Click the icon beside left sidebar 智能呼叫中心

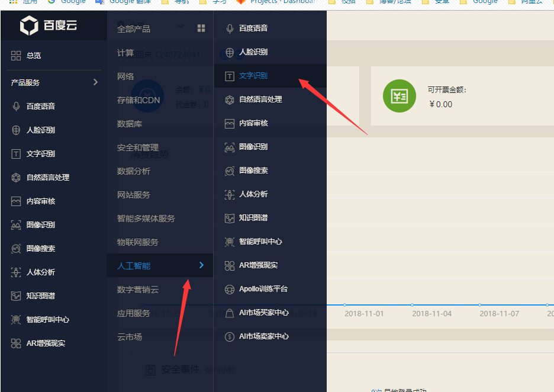(16, 320)
